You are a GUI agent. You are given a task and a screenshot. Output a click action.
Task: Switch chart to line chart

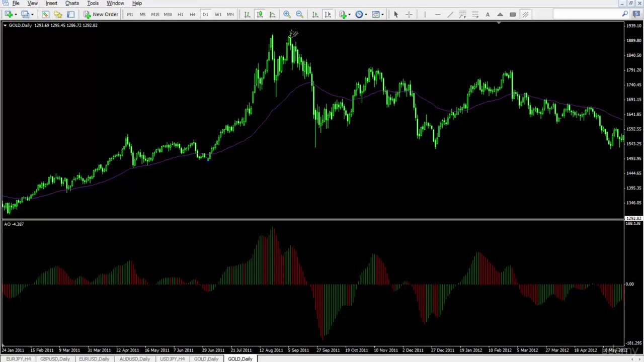point(272,15)
